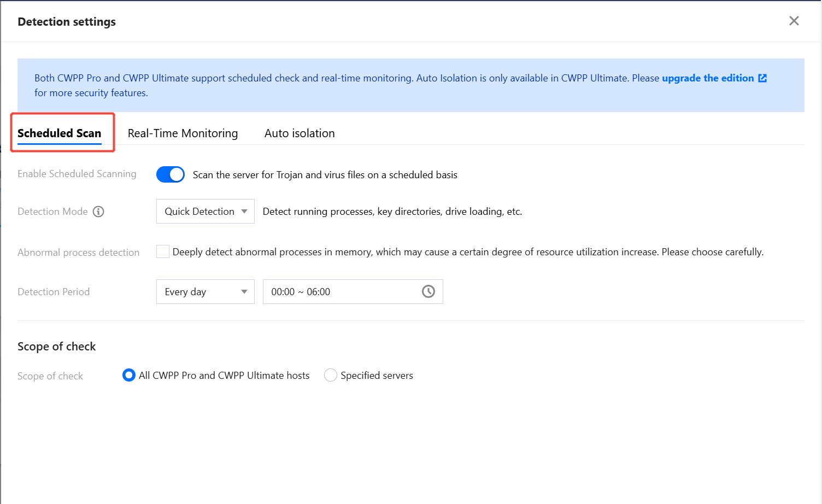Click the clock icon in time range field
Viewport: 822px width, 504px height.
pyautogui.click(x=428, y=291)
